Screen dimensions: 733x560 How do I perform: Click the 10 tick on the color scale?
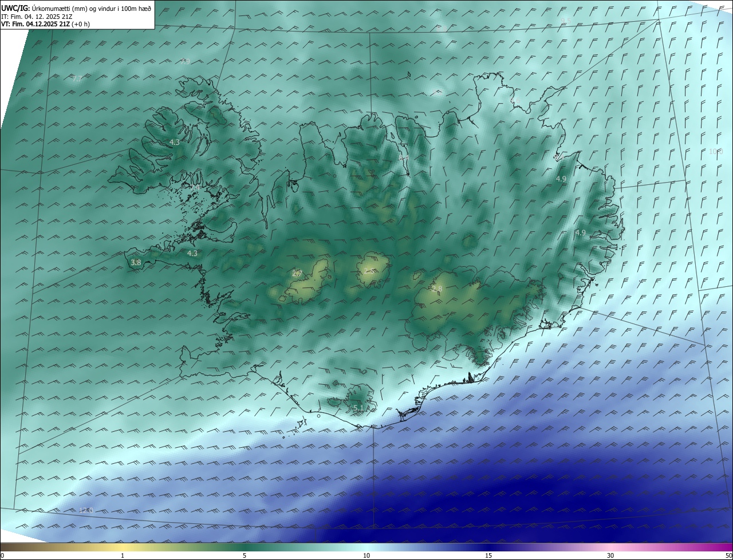point(366,555)
